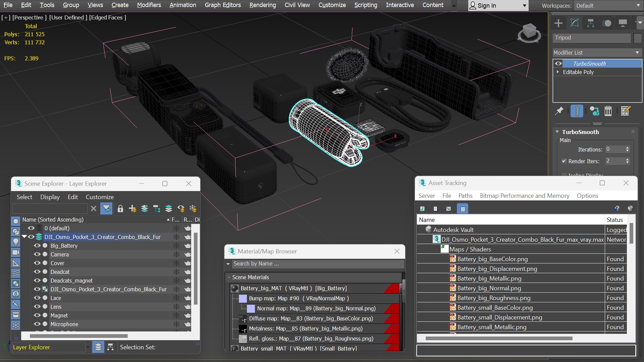This screenshot has width=644, height=362.
Task: Open the Create tab in the command panel
Action: click(x=558, y=23)
